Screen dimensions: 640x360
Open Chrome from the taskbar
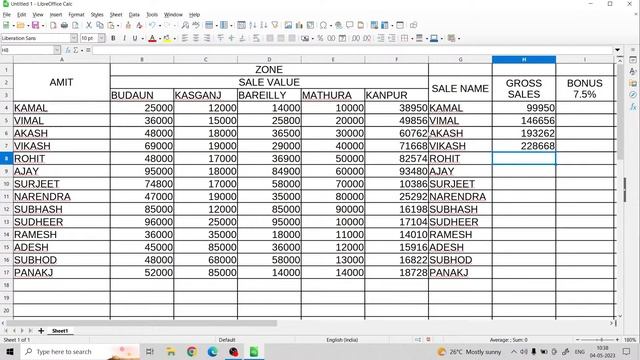pos(192,351)
